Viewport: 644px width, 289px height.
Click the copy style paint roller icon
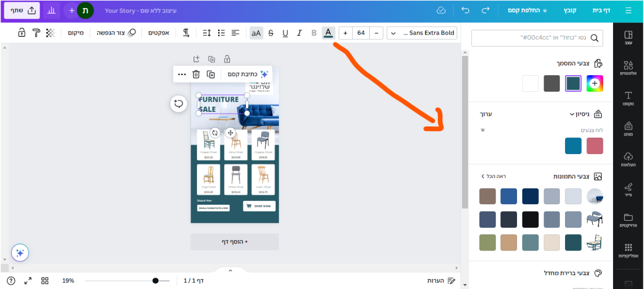coord(36,33)
